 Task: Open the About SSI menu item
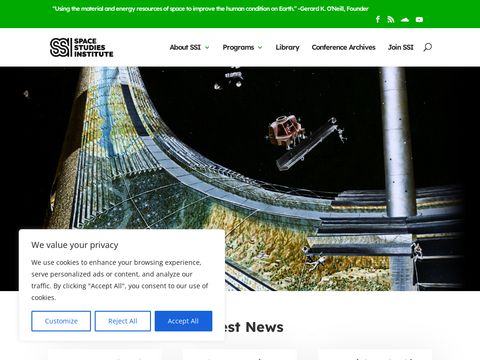(185, 47)
